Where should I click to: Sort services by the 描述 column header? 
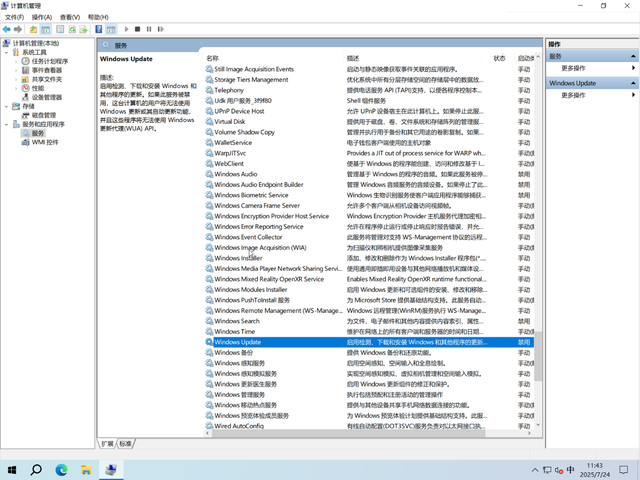[417, 58]
